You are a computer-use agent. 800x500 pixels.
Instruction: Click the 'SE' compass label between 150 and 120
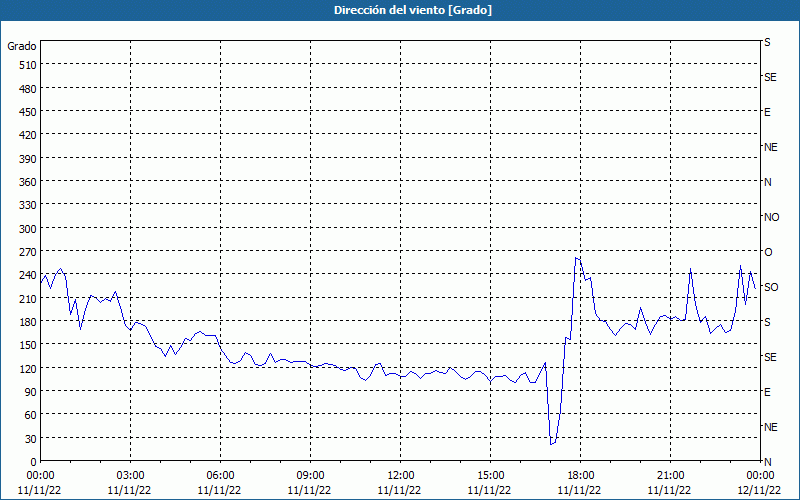click(770, 357)
